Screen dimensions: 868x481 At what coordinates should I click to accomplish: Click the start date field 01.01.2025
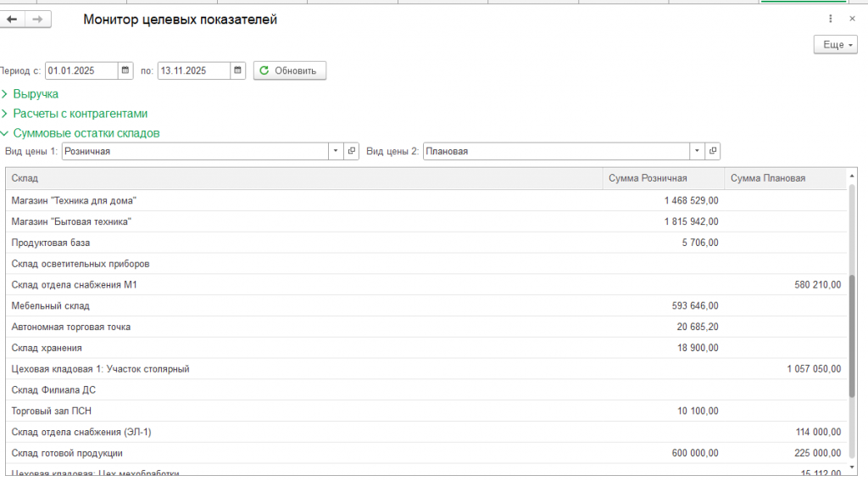pos(81,70)
